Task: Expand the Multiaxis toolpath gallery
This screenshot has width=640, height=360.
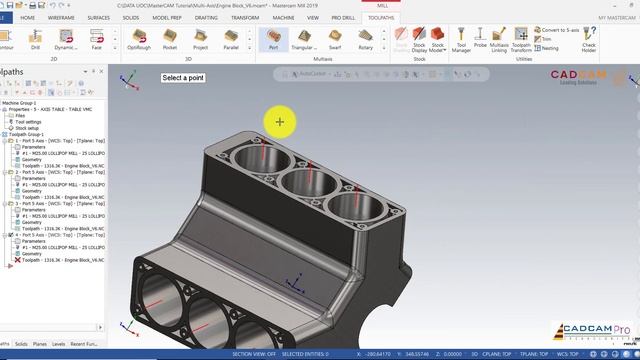Action: coord(384,48)
